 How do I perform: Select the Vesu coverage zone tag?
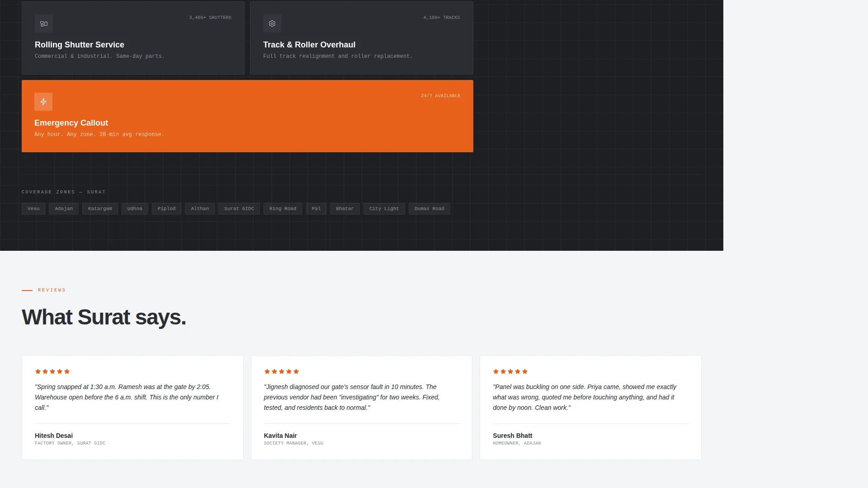click(33, 209)
